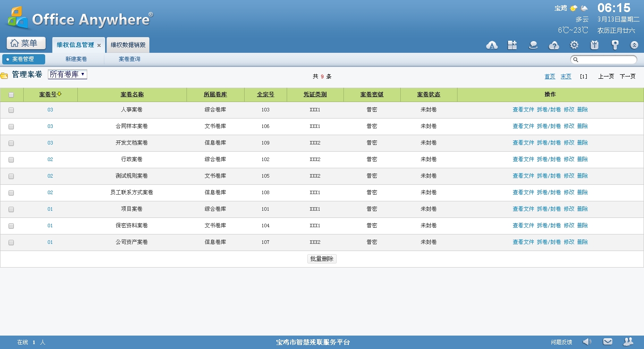Toggle the select-all checkbox in header

[x=11, y=95]
